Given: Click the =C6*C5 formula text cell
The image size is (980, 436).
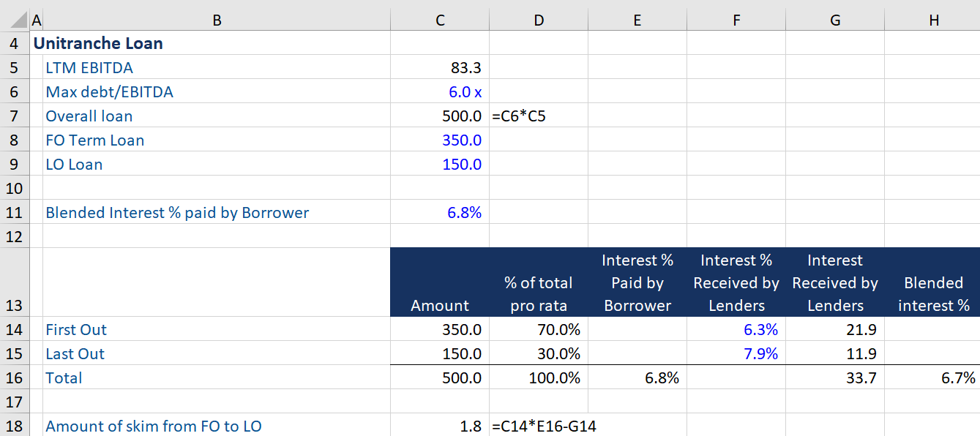Looking at the screenshot, I should (520, 116).
